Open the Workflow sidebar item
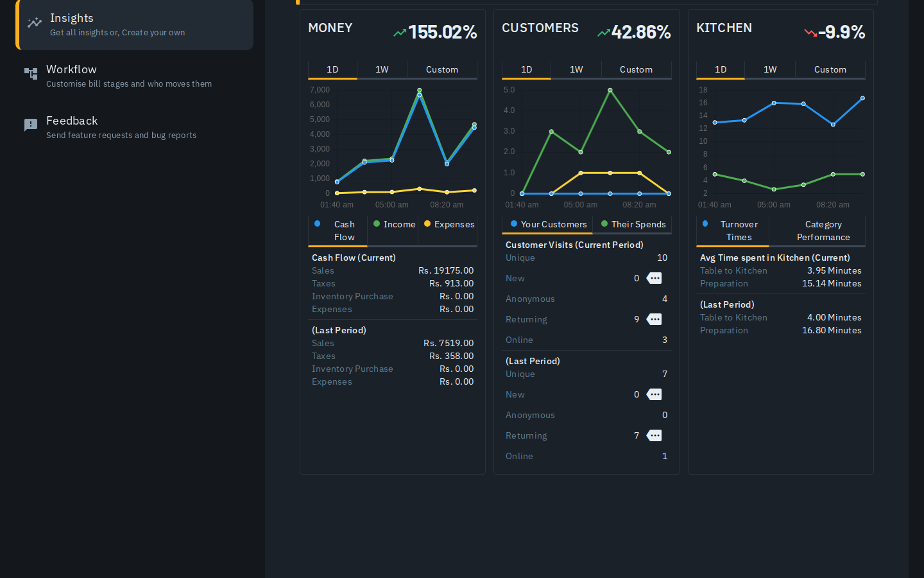This screenshot has width=924, height=578. pyautogui.click(x=135, y=76)
